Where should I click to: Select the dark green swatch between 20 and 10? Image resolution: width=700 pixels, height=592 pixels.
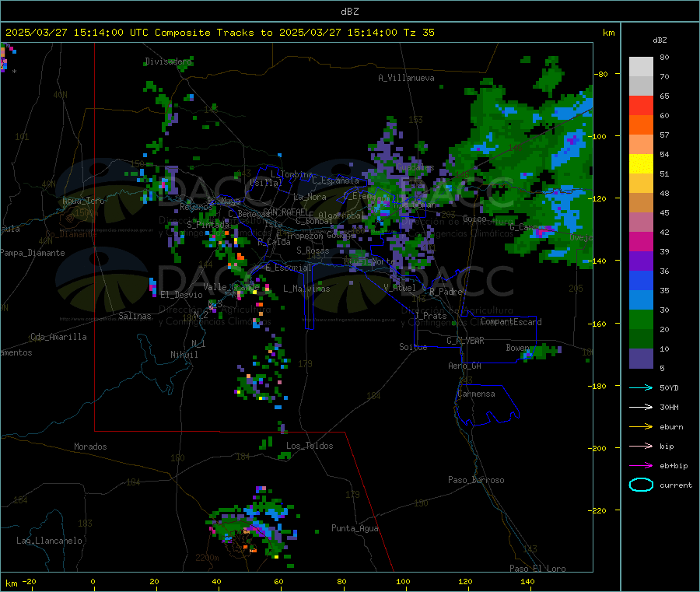[x=641, y=339]
